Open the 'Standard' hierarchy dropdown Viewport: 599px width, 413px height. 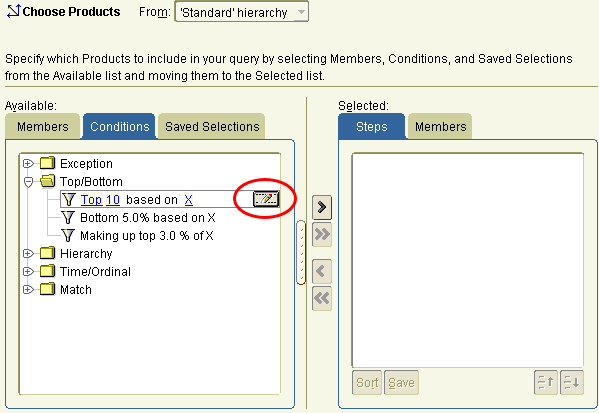pyautogui.click(x=241, y=12)
